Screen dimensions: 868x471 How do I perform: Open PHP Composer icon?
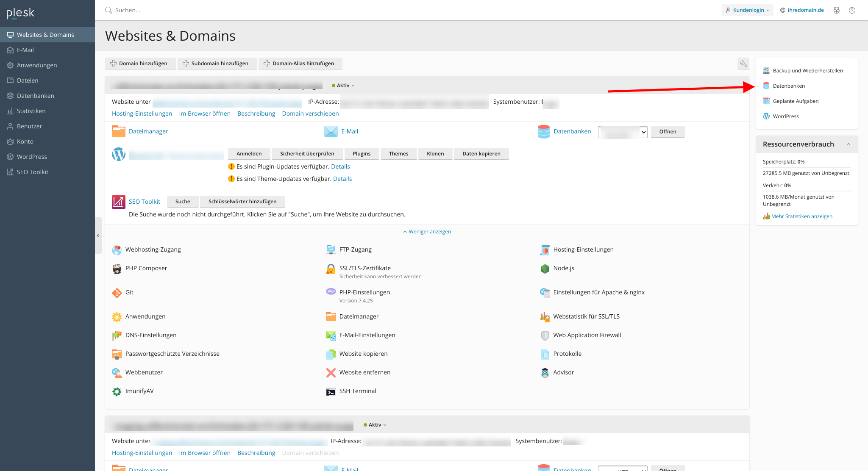tap(117, 269)
